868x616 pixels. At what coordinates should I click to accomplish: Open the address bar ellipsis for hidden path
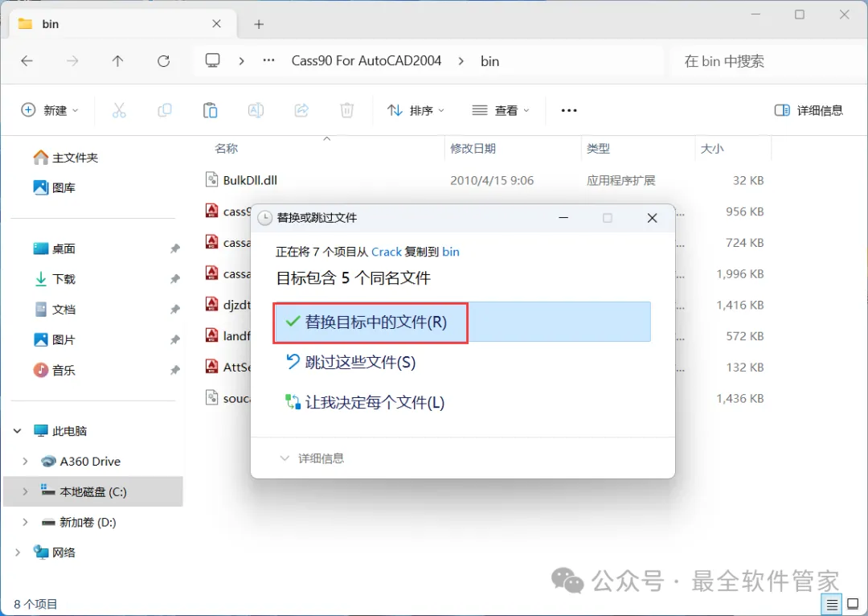269,60
